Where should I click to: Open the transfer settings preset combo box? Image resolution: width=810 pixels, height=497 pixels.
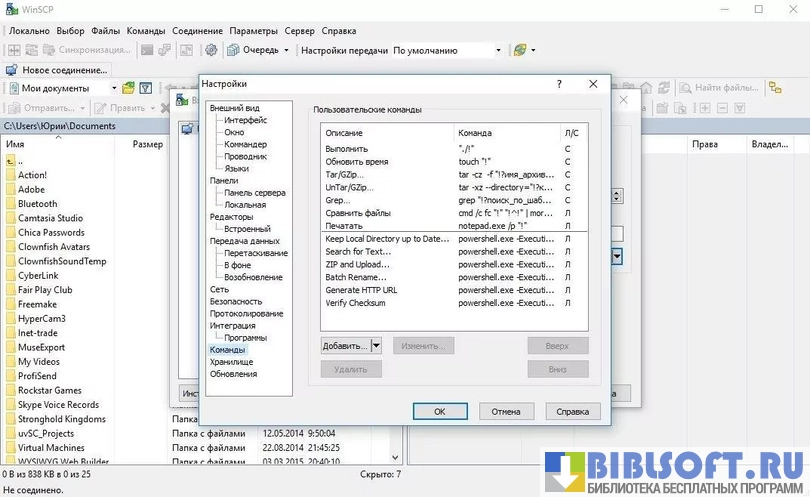(447, 50)
